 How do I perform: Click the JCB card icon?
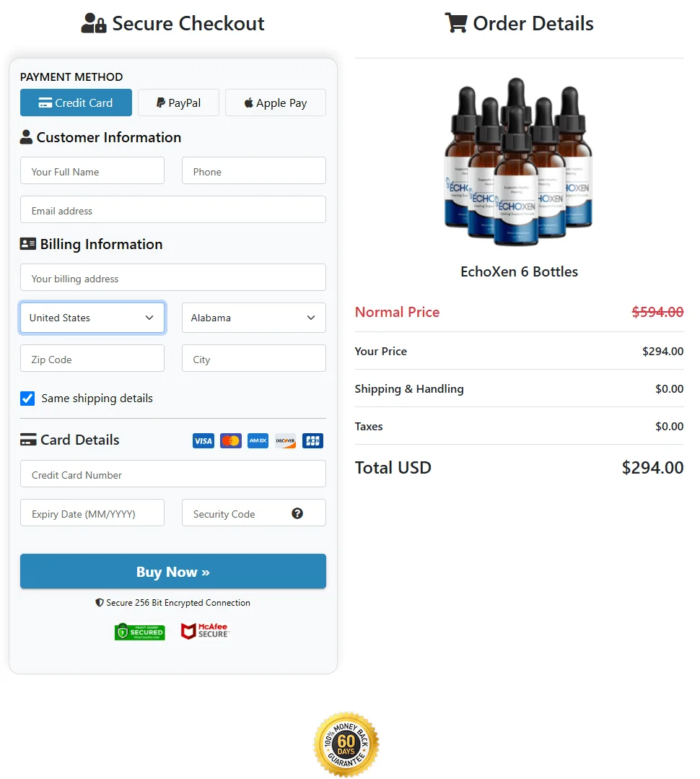(312, 440)
